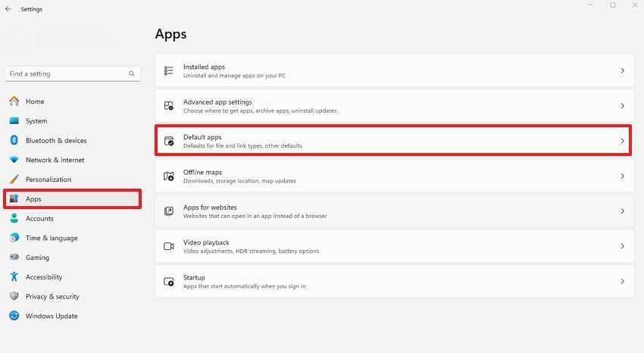
Task: Click the back arrow icon in Settings
Action: point(8,8)
